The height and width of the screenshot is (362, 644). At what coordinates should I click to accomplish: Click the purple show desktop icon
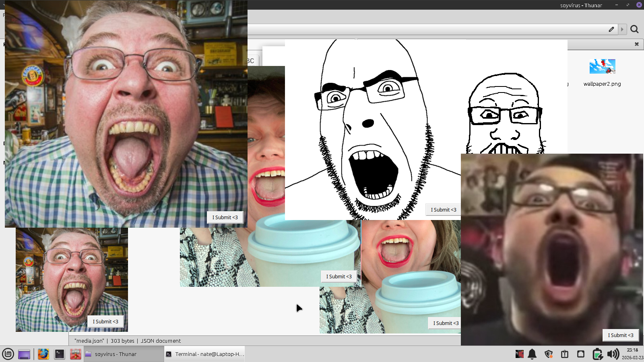click(x=24, y=354)
